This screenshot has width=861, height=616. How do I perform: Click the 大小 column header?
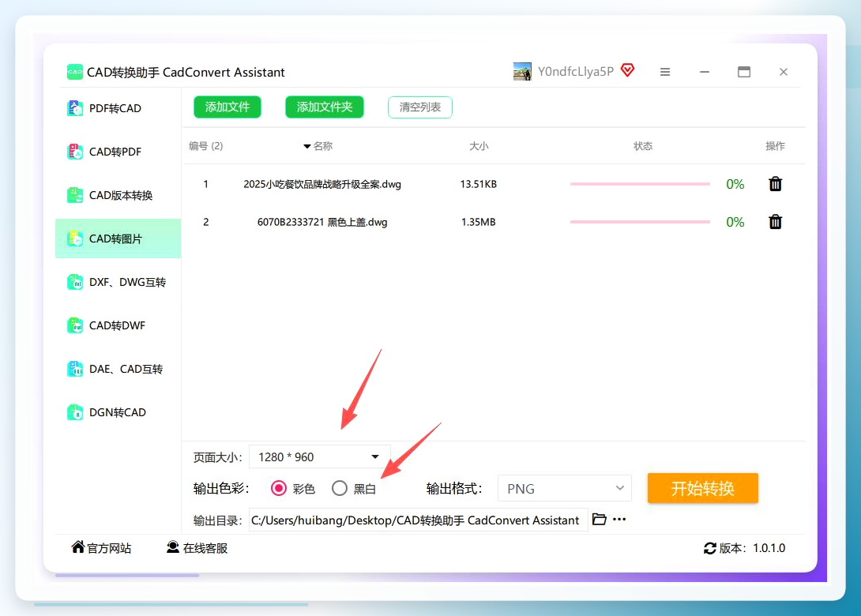click(x=479, y=146)
